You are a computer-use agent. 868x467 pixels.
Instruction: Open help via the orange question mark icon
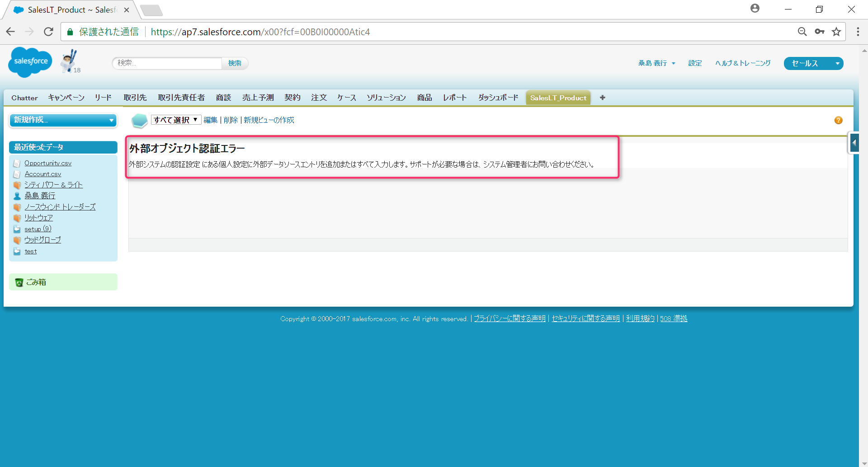[x=839, y=120]
